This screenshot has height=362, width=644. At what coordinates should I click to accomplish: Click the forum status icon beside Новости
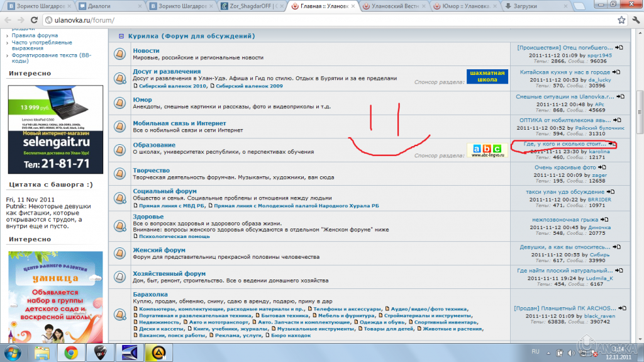[x=120, y=54]
